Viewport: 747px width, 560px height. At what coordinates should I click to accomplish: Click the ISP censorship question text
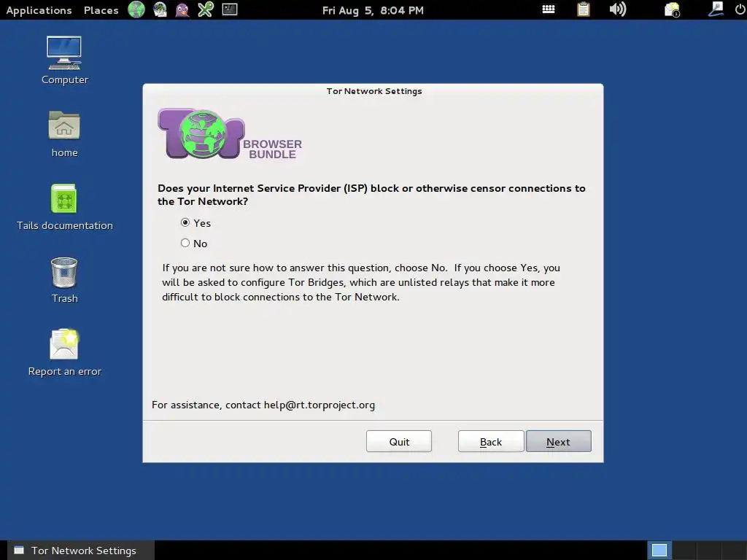(371, 195)
